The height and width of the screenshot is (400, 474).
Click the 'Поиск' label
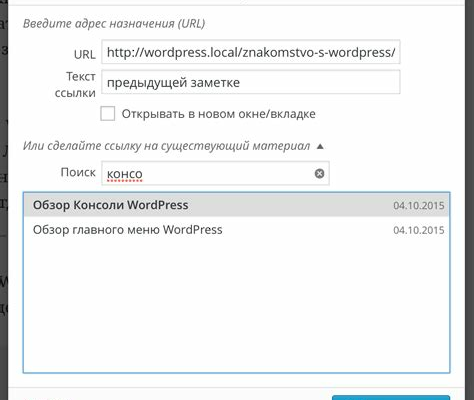(x=78, y=172)
